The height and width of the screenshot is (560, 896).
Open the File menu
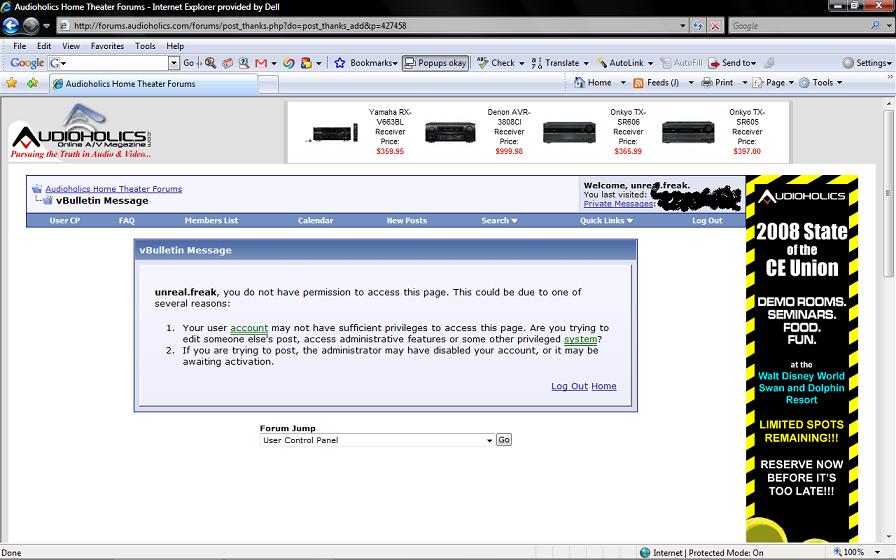tap(19, 46)
